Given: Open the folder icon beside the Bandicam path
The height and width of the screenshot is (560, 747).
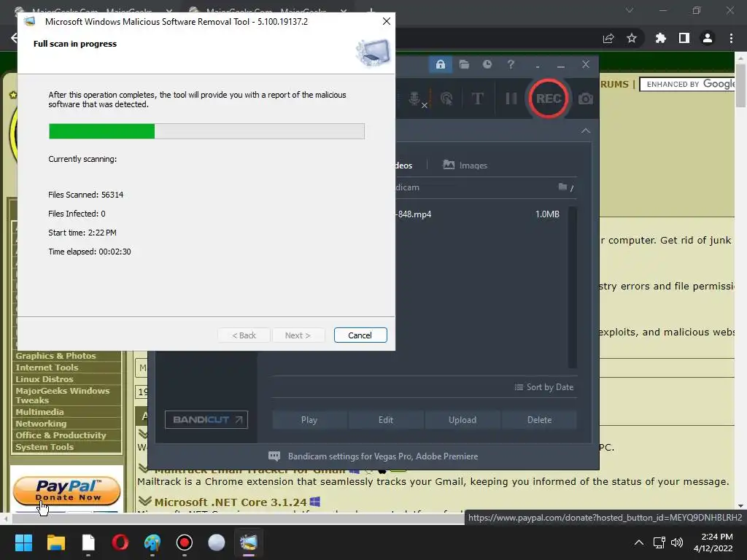Looking at the screenshot, I should click(x=562, y=187).
